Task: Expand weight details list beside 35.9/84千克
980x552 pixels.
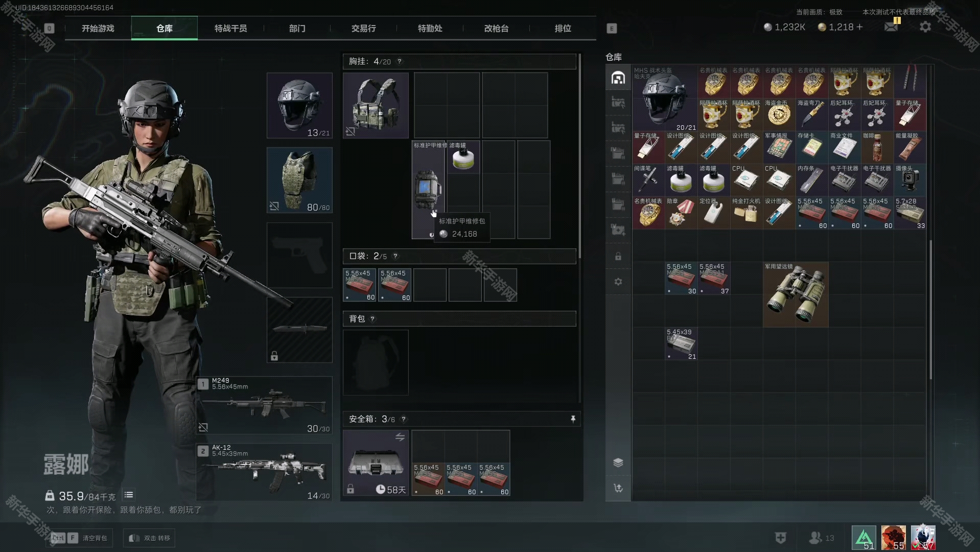Action: 129,495
